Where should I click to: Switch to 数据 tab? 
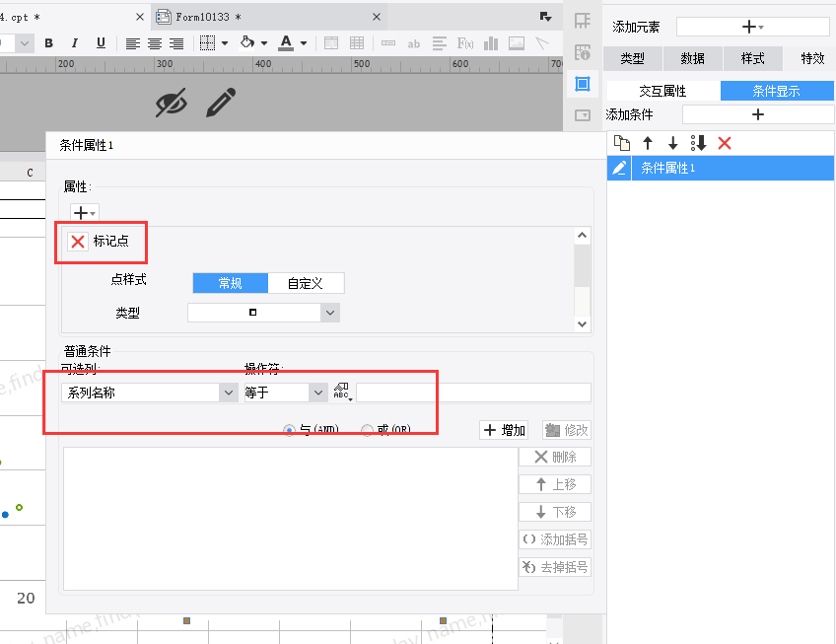pos(693,59)
